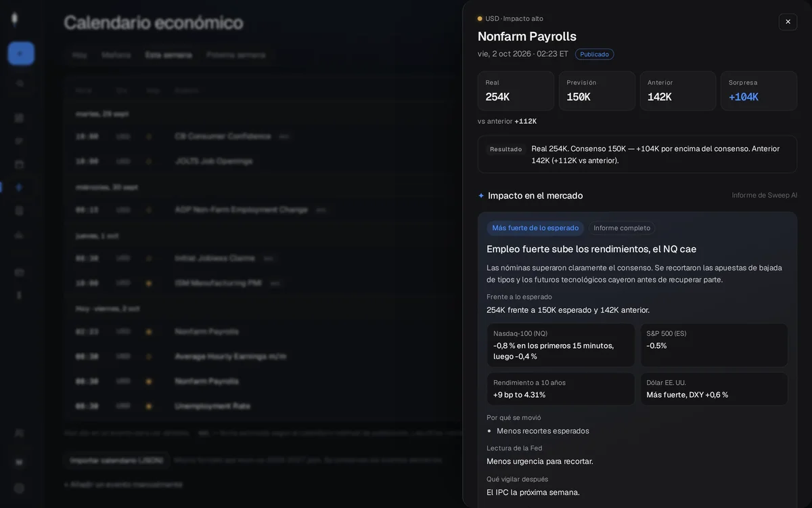The height and width of the screenshot is (508, 812).
Task: Click the Sorpresa +104K stat card
Action: pos(759,91)
